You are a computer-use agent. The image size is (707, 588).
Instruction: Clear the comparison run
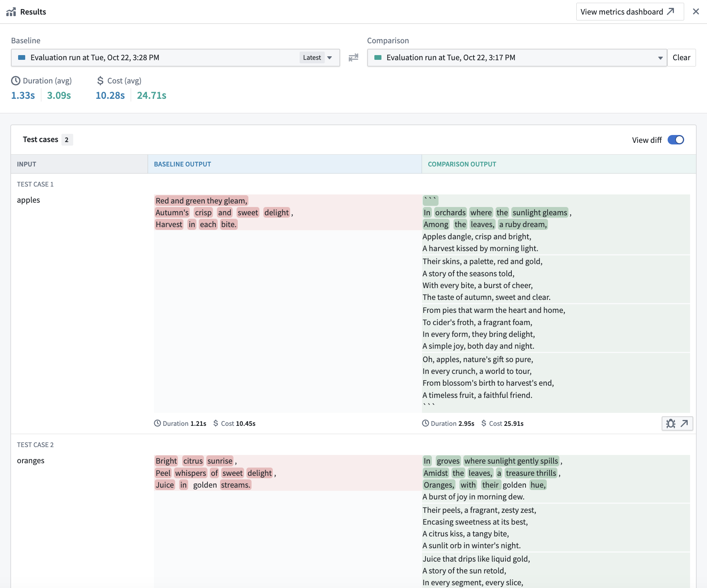(x=681, y=57)
